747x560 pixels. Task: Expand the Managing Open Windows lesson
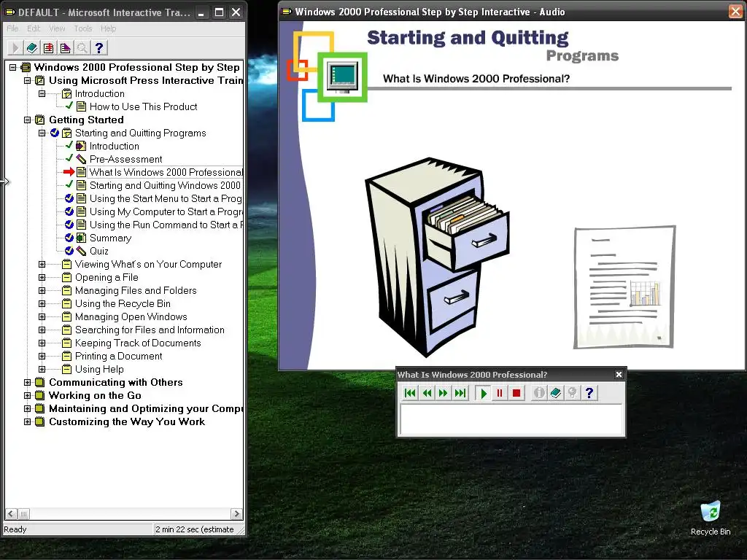click(x=42, y=316)
